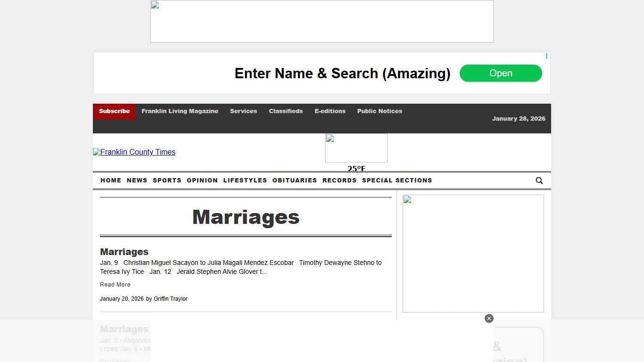Open the Records section menu
This screenshot has width=644, height=362.
(x=339, y=181)
